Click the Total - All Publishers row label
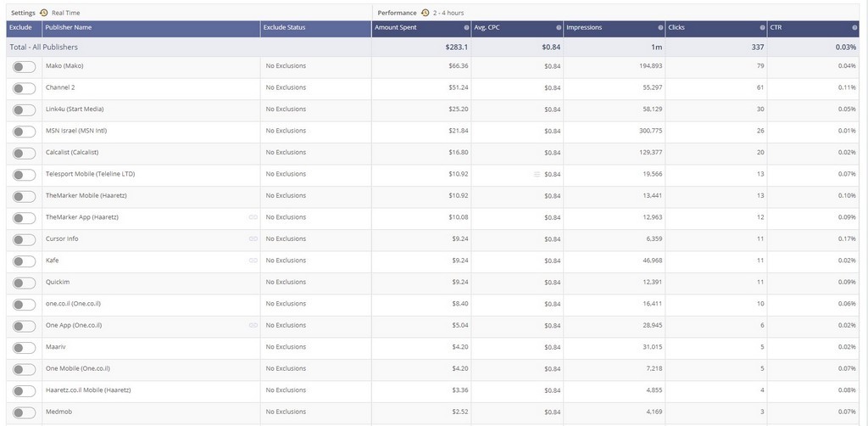 tap(44, 47)
